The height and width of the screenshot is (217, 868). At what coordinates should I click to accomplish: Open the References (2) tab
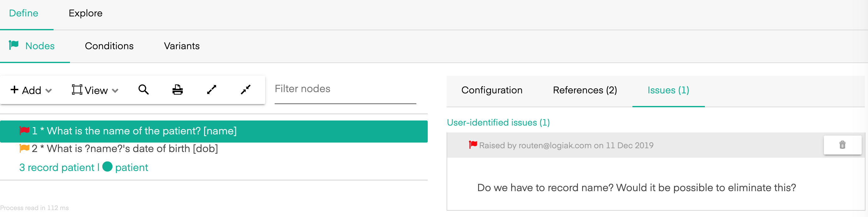pos(585,90)
